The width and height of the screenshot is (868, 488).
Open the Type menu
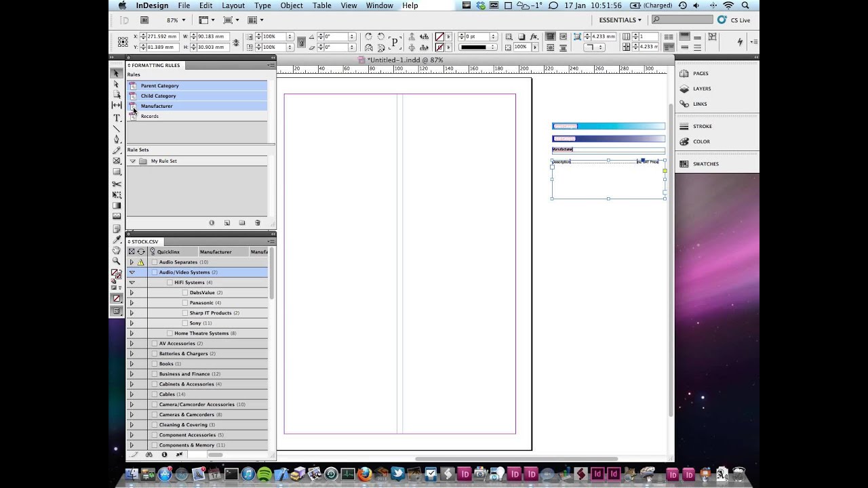click(262, 5)
